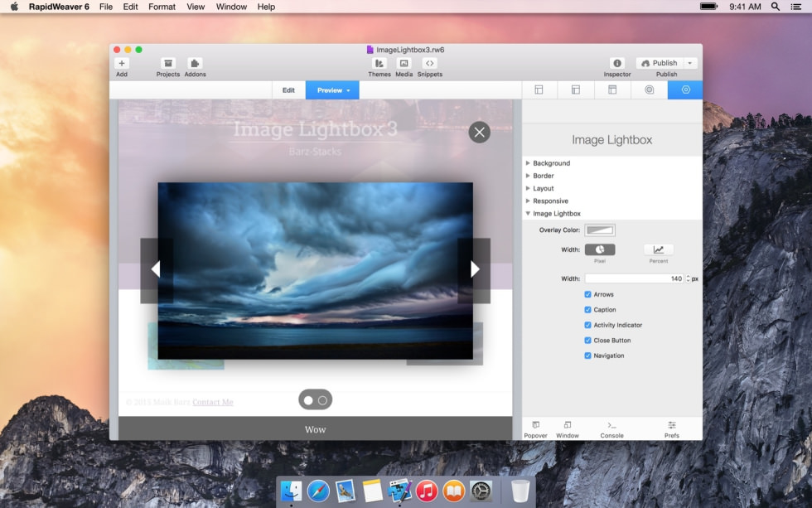The width and height of the screenshot is (812, 508).
Task: Disable the Activity Indicator checkbox
Action: point(587,325)
